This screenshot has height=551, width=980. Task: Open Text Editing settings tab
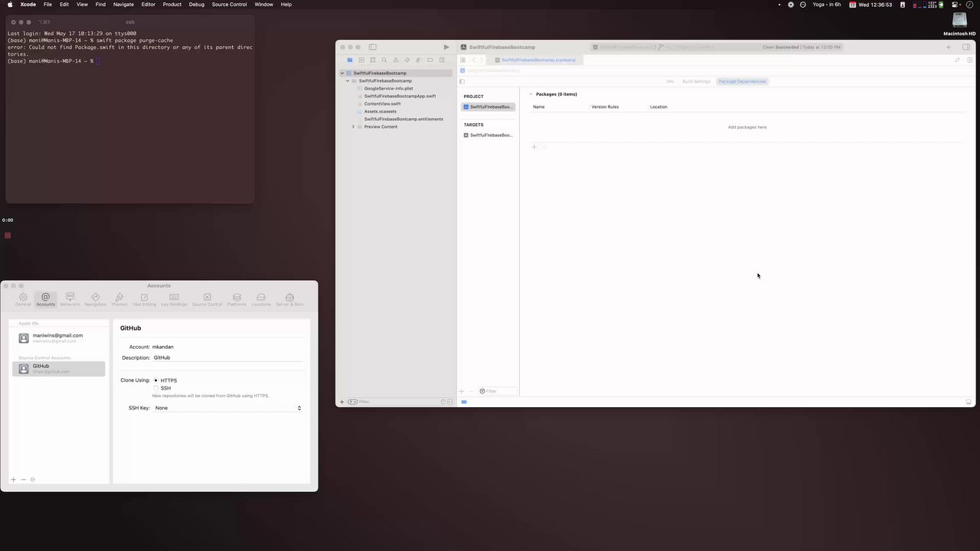tap(144, 299)
